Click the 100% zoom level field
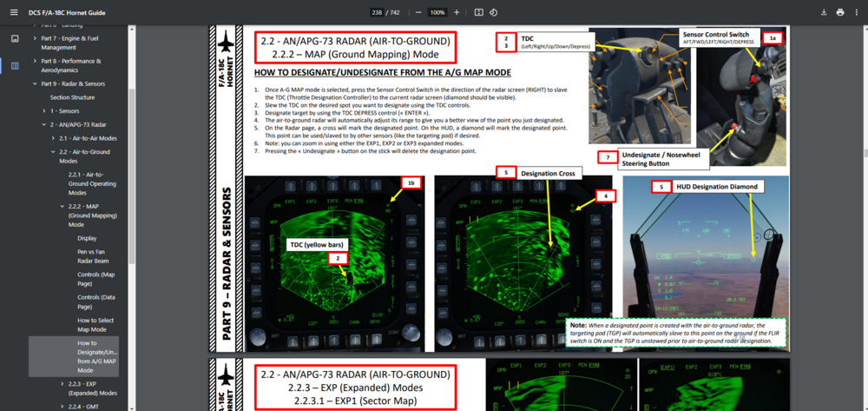The width and height of the screenshot is (868, 411). click(437, 12)
